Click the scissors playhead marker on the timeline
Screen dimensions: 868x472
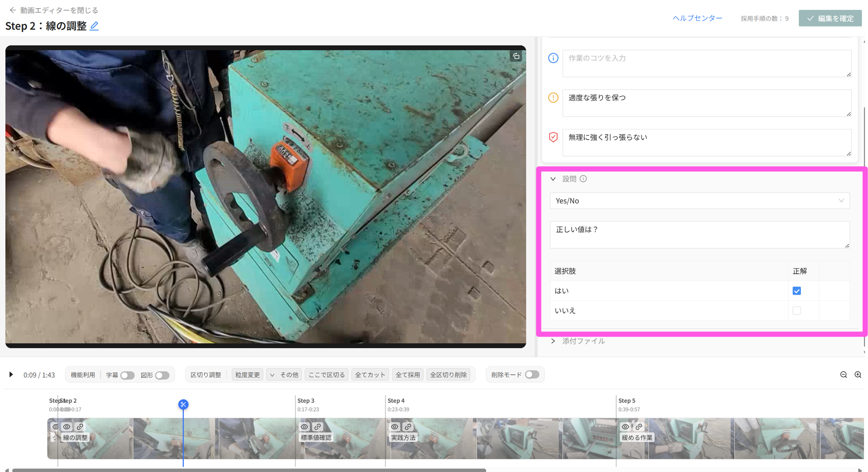(x=183, y=405)
